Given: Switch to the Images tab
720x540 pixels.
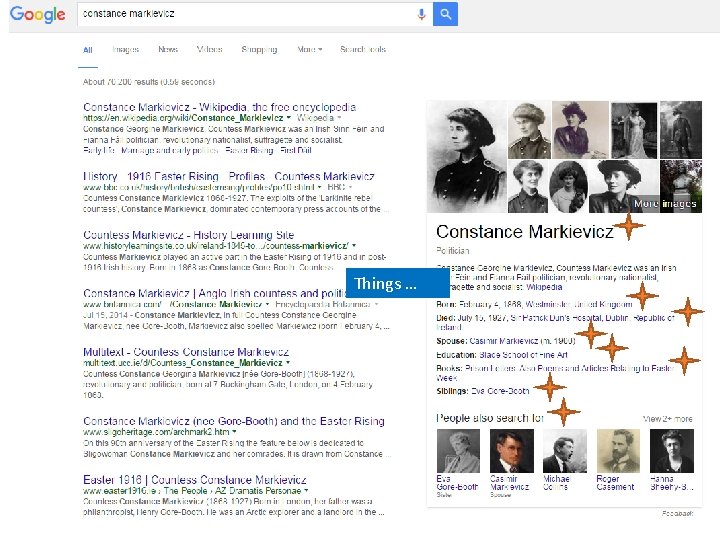Looking at the screenshot, I should point(125,49).
